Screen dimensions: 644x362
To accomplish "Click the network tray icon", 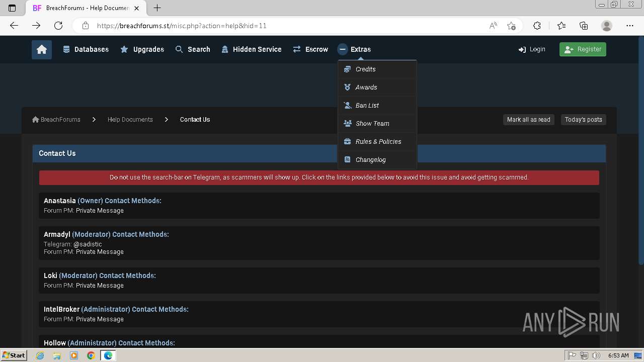I will point(584,355).
